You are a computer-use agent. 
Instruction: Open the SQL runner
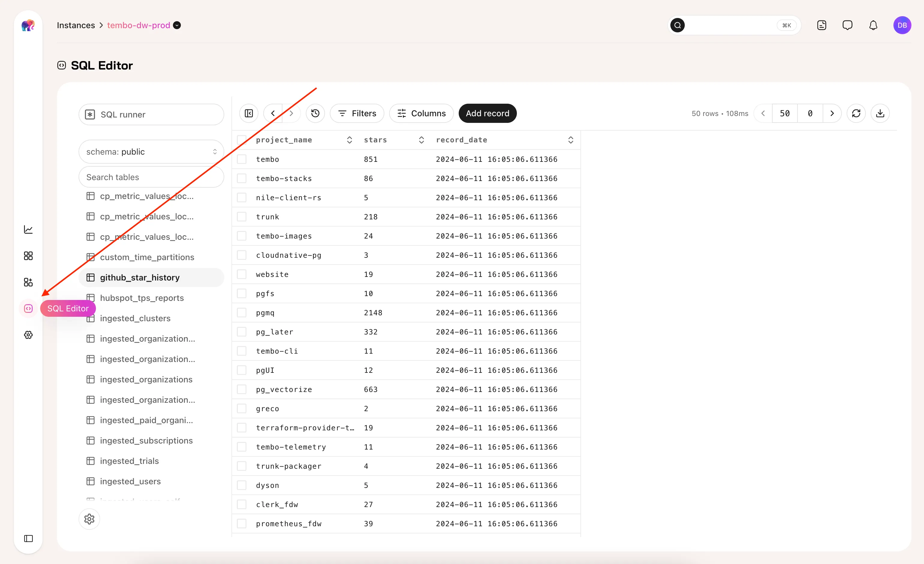(x=151, y=115)
